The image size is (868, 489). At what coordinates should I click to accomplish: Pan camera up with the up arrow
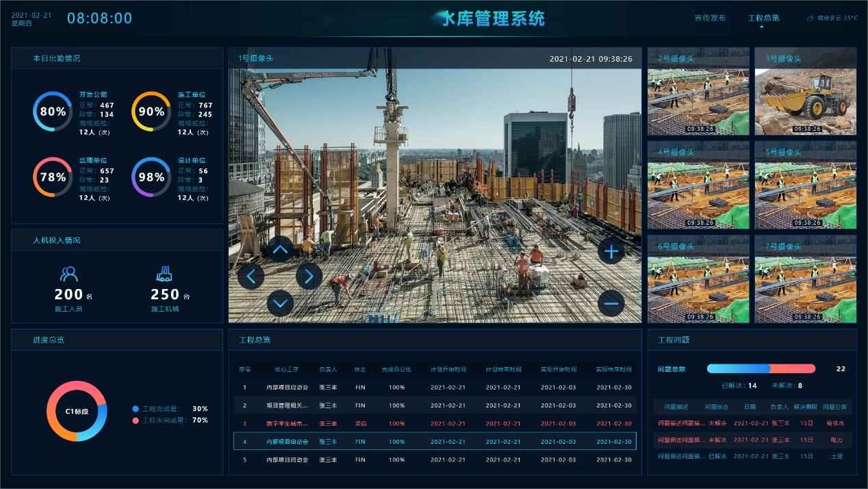click(280, 250)
